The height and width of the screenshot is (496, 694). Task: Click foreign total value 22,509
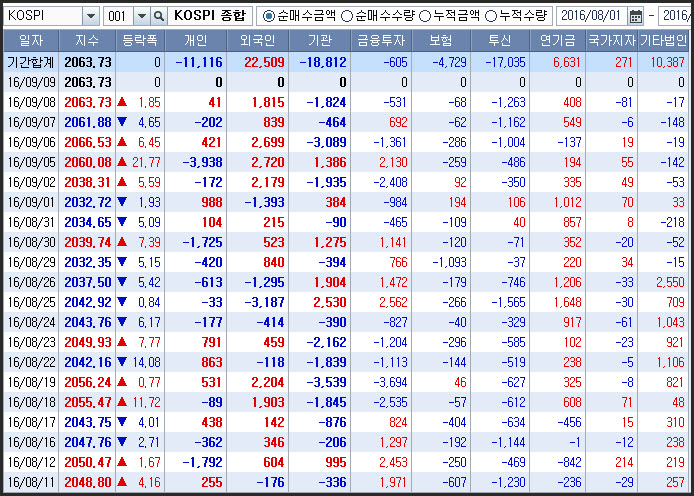tap(264, 62)
